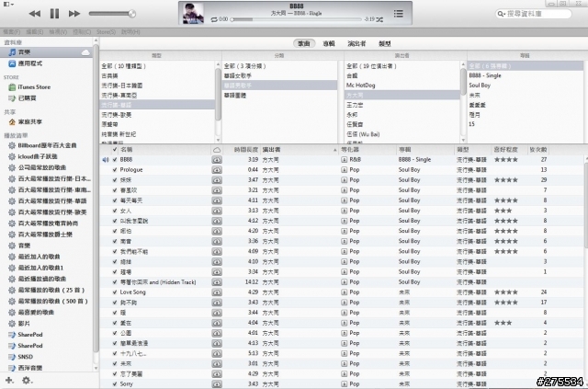The height and width of the screenshot is (389, 588).
Task: Click the previous track rewind button
Action: 35,14
